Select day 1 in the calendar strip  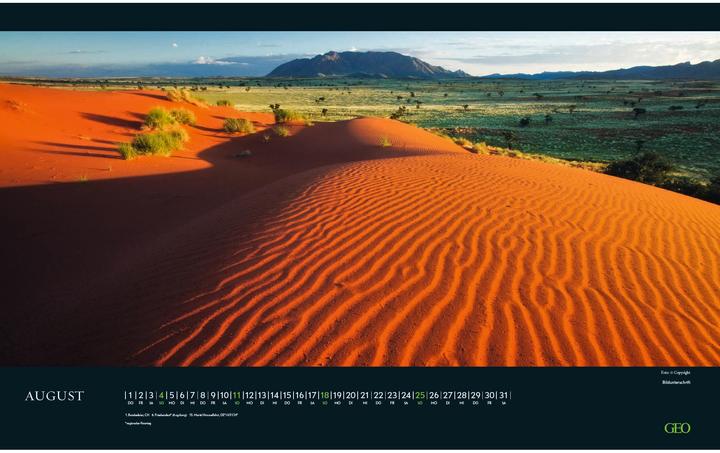[x=130, y=395]
